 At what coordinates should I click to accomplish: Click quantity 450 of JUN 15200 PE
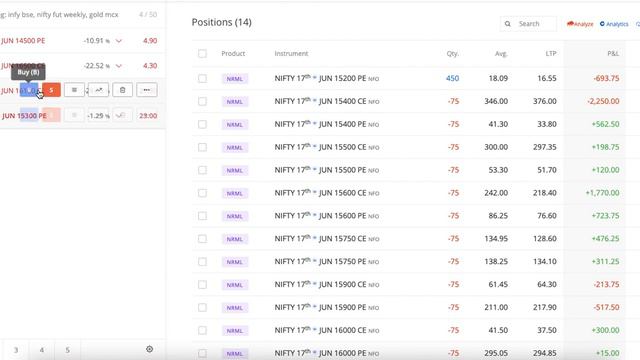click(x=452, y=78)
